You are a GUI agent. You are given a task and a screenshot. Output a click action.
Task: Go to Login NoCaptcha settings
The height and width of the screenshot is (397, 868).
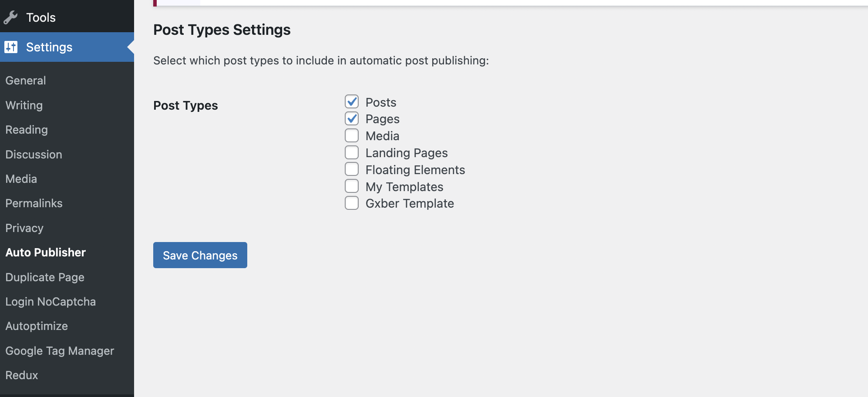click(x=50, y=302)
